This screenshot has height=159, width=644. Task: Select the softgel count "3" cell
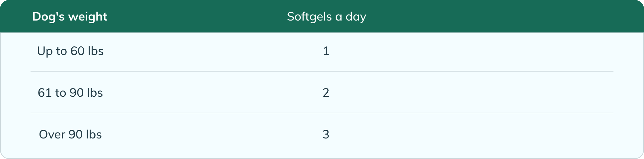point(326,134)
